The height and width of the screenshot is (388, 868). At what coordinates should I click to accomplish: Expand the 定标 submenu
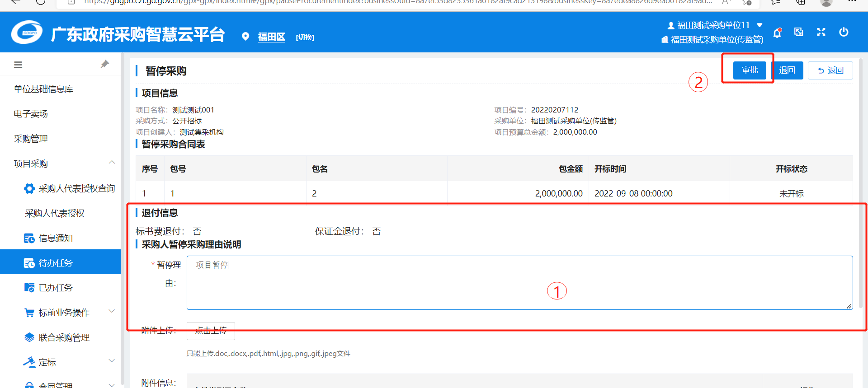pyautogui.click(x=112, y=361)
